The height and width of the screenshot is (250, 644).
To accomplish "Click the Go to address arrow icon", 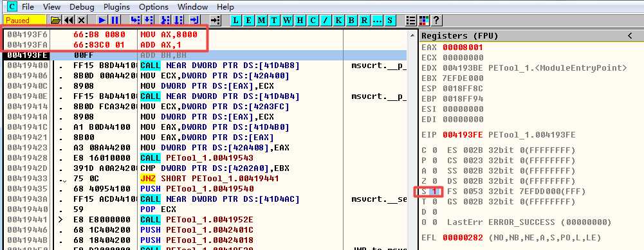I will pos(216,20).
